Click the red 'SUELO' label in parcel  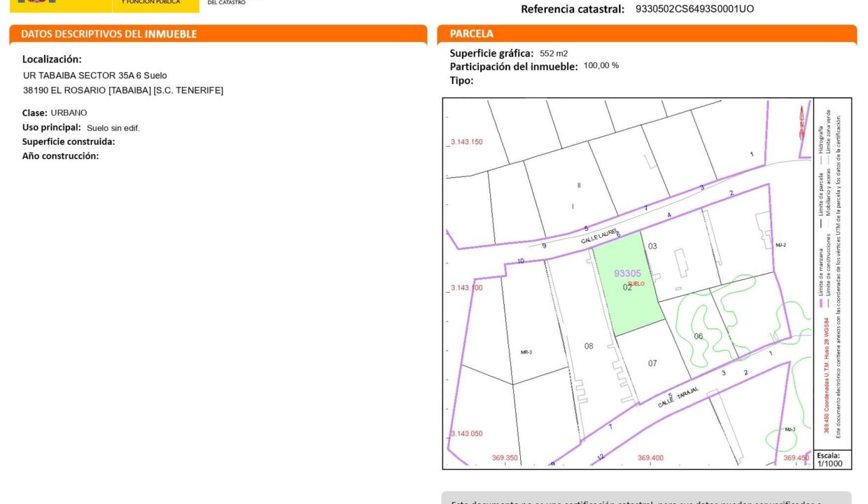coord(636,283)
